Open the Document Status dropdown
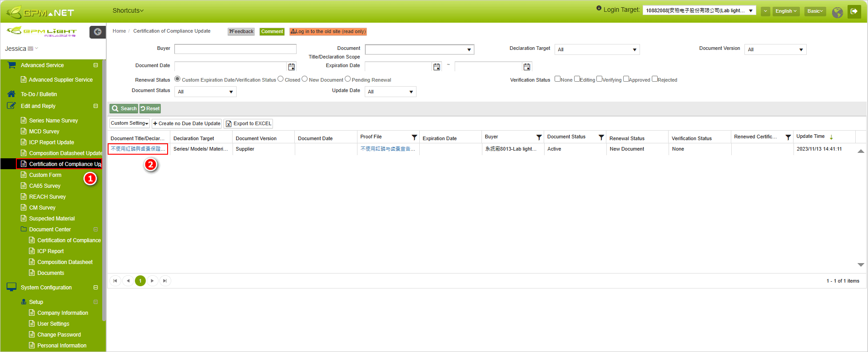 (x=205, y=92)
